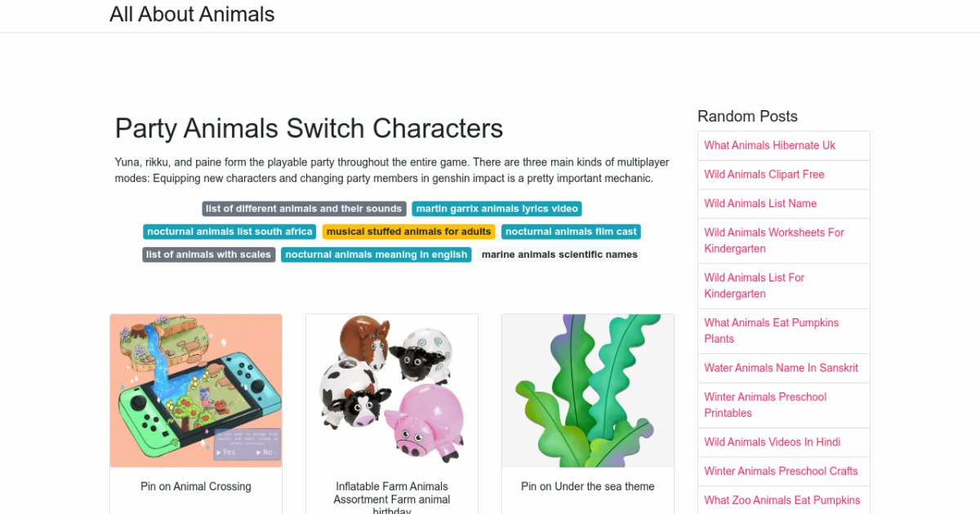The width and height of the screenshot is (980, 514).
Task: Click the 'list of animals with scales' tag
Action: tap(208, 255)
